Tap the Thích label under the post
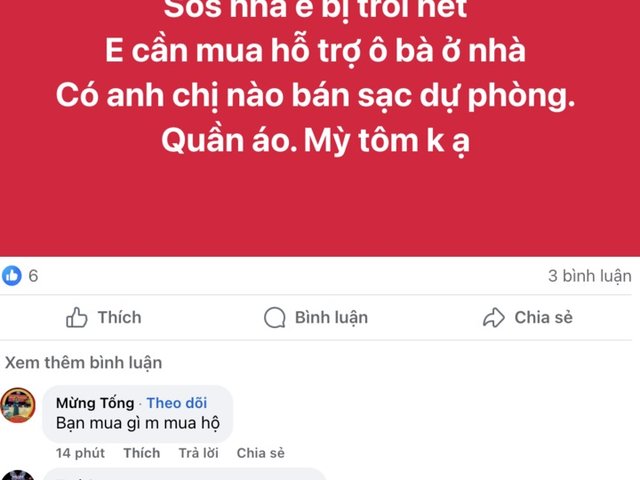 (x=120, y=318)
